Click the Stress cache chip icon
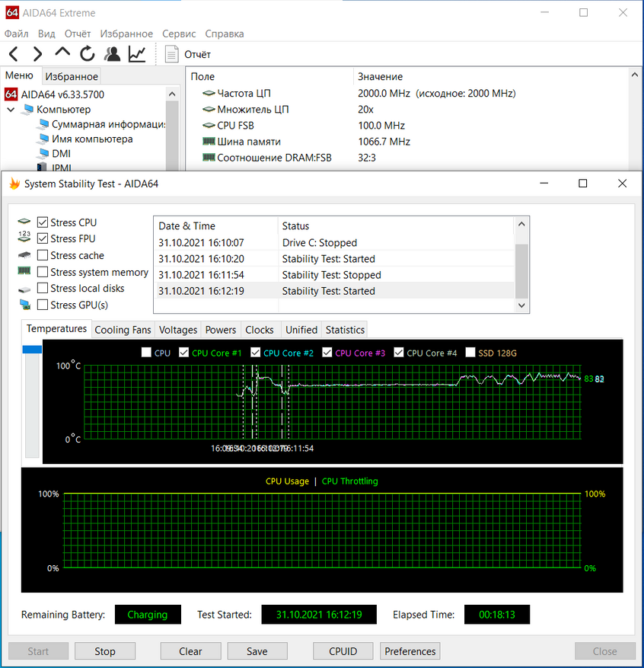 (24, 254)
